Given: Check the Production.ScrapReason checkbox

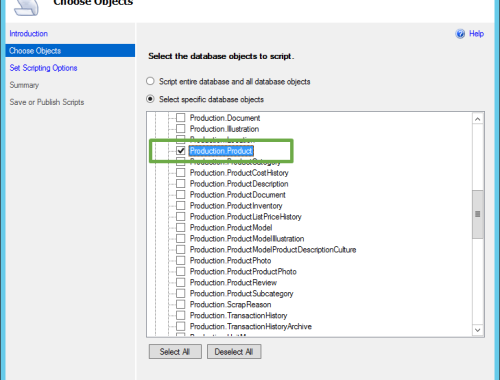Looking at the screenshot, I should [181, 305].
